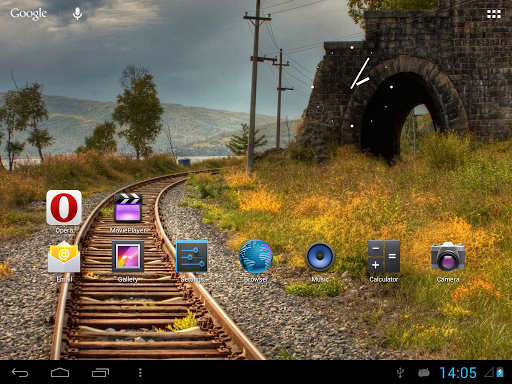Image resolution: width=512 pixels, height=384 pixels.
Task: Tap the battery indicator icon
Action: click(x=500, y=372)
